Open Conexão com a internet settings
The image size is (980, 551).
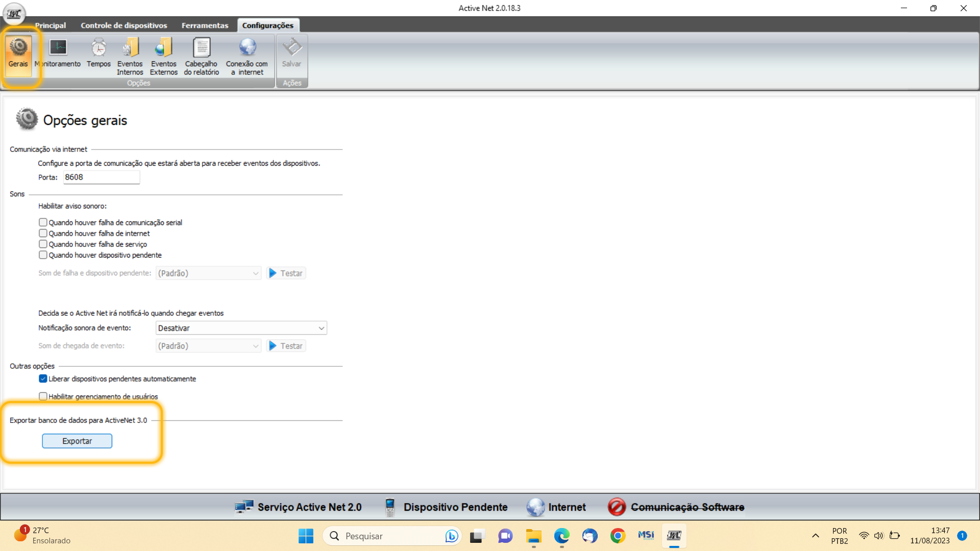247,57
